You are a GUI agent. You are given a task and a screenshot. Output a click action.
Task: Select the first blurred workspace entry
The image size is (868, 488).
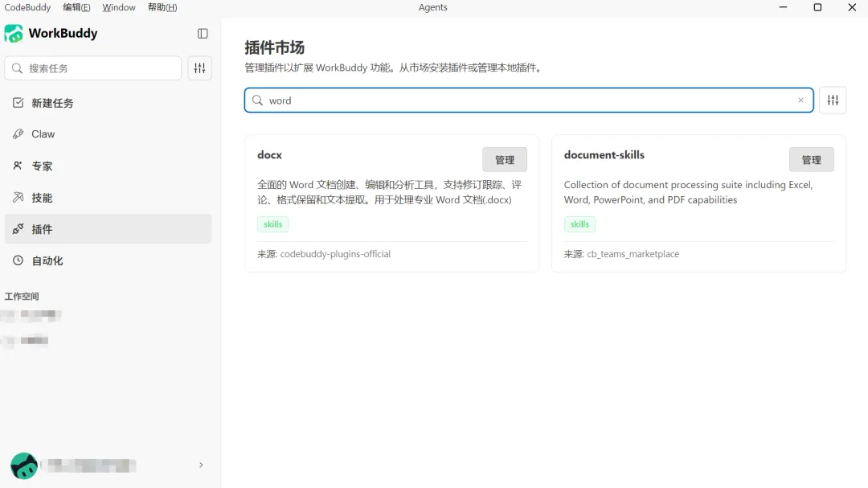33,315
